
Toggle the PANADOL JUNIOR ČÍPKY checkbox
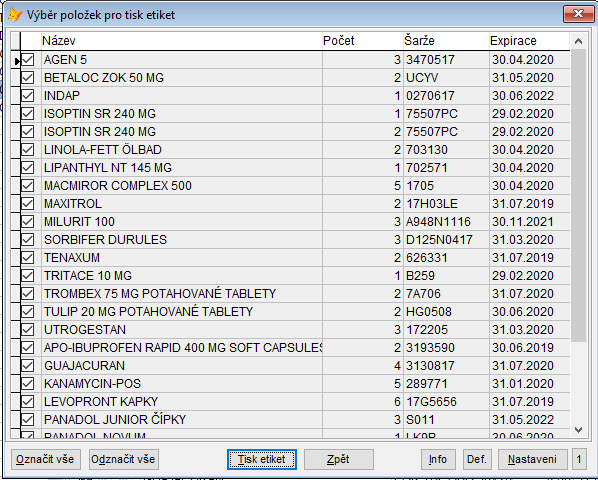pyautogui.click(x=27, y=419)
